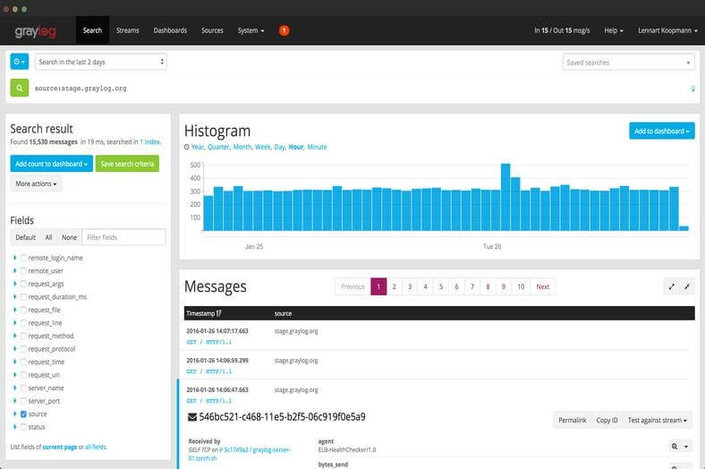Open the Saved searches dropdown
705x469 pixels.
coord(628,62)
